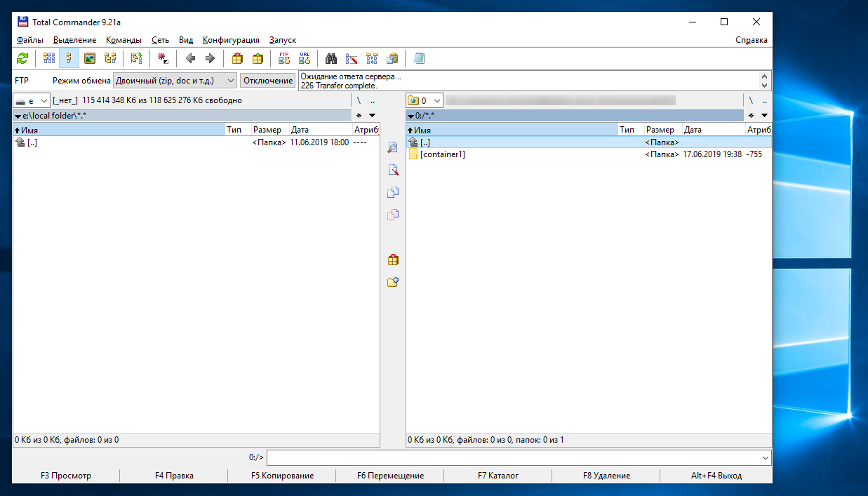The image size is (868, 496).
Task: Open the new URL FTP connection icon
Action: tap(305, 58)
